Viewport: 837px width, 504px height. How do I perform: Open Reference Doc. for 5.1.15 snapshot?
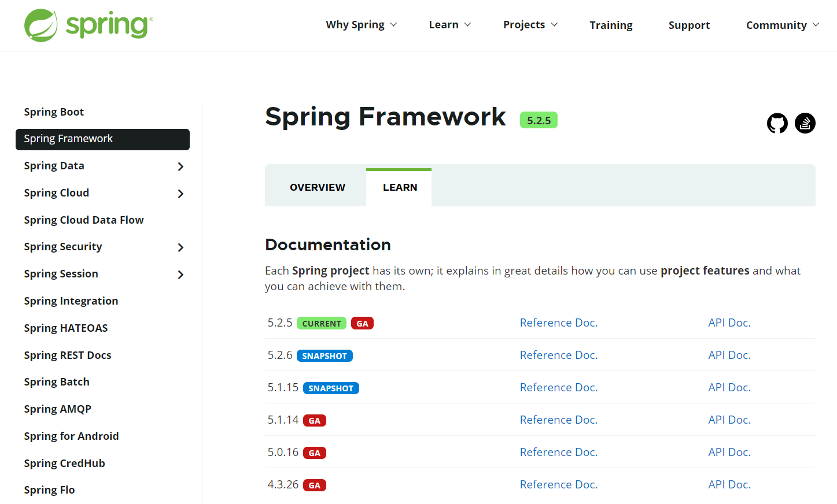pos(558,387)
